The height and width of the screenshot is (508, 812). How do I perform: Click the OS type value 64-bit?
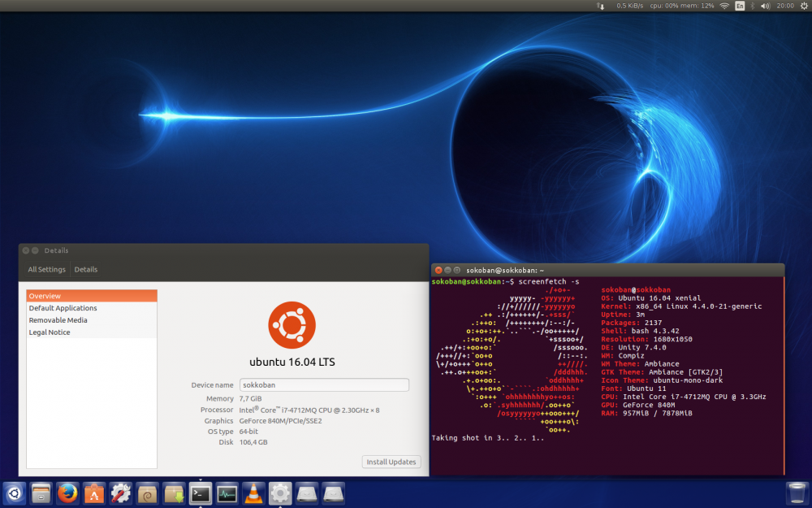pos(248,432)
